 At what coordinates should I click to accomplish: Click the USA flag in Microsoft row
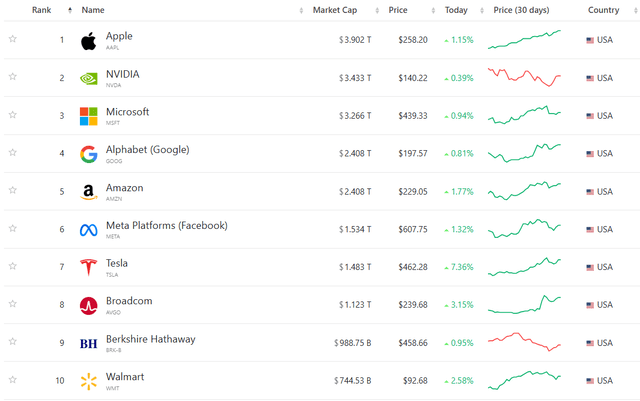click(x=590, y=116)
